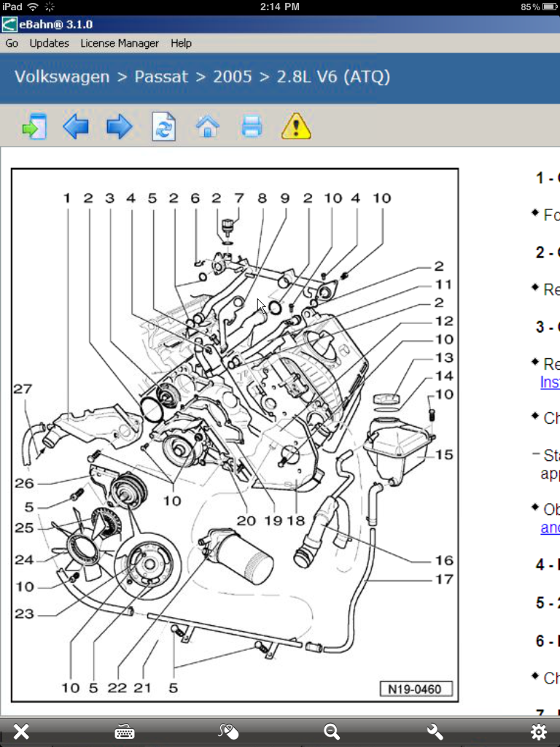Viewport: 560px width, 747px height.
Task: Open the Help menu
Action: pos(181,43)
